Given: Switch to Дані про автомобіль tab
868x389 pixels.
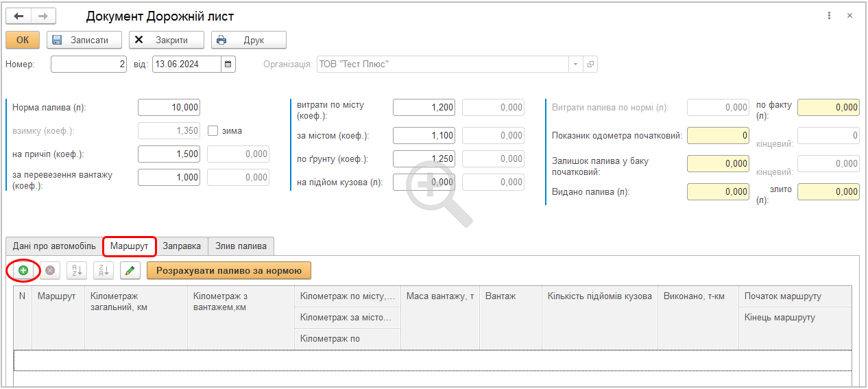Looking at the screenshot, I should point(54,246).
